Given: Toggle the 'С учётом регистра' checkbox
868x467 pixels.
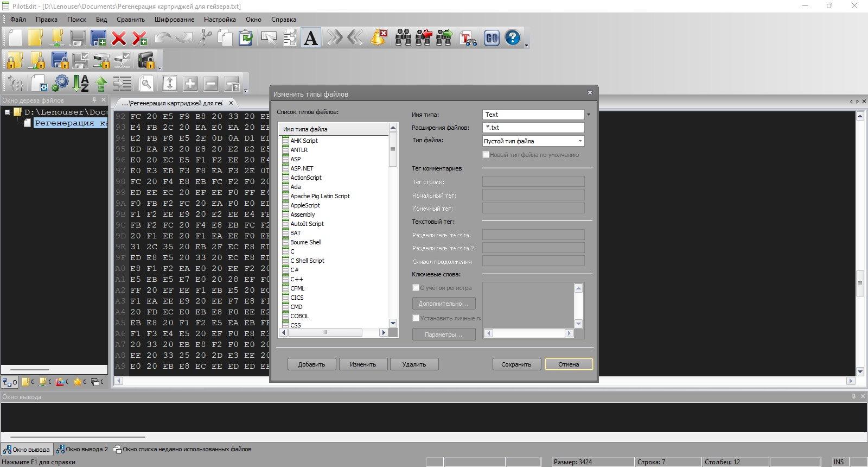Looking at the screenshot, I should click(x=416, y=288).
